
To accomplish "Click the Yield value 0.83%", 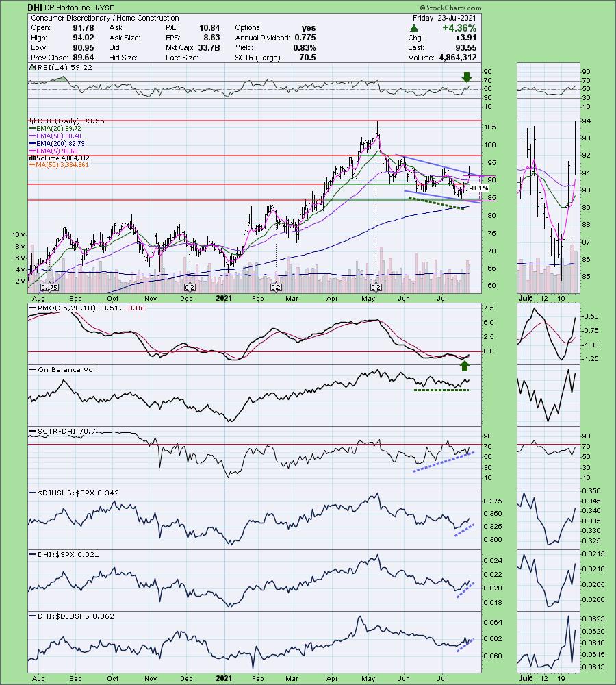I will point(305,48).
